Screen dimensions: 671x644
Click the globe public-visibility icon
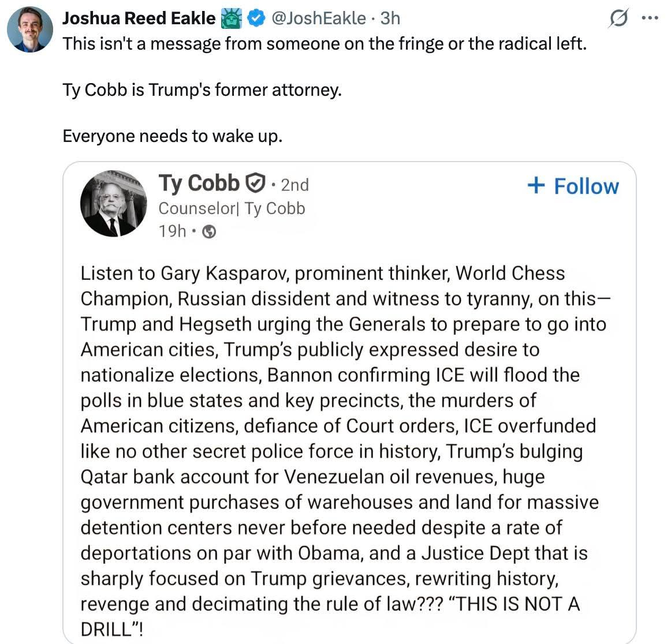tap(210, 232)
